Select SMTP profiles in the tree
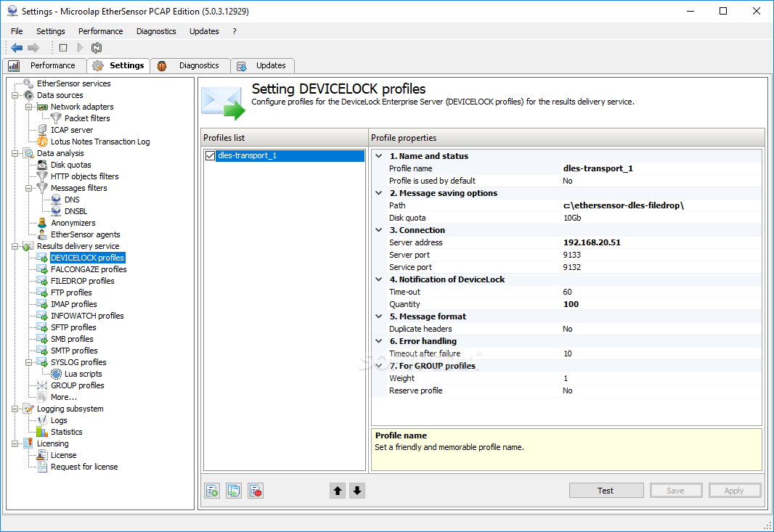This screenshot has height=532, width=774. pos(74,351)
